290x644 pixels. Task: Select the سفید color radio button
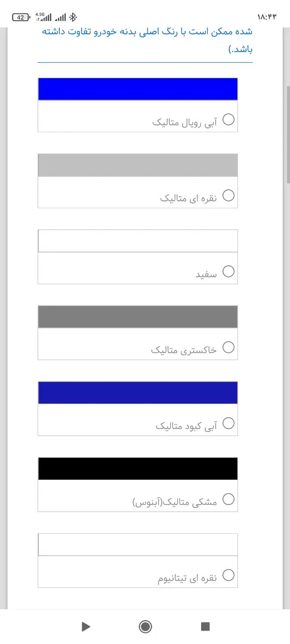point(229,271)
